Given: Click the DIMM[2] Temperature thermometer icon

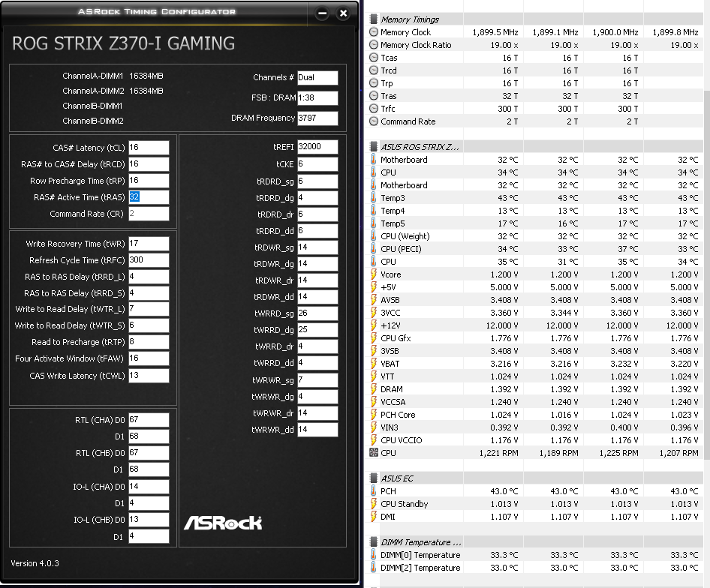Looking at the screenshot, I should pos(374,568).
